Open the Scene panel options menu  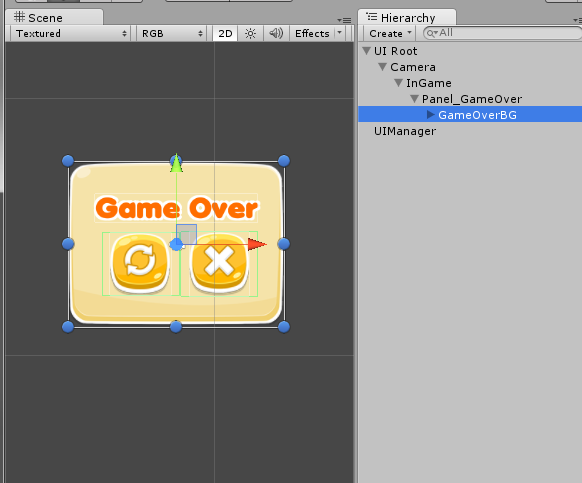coord(344,20)
